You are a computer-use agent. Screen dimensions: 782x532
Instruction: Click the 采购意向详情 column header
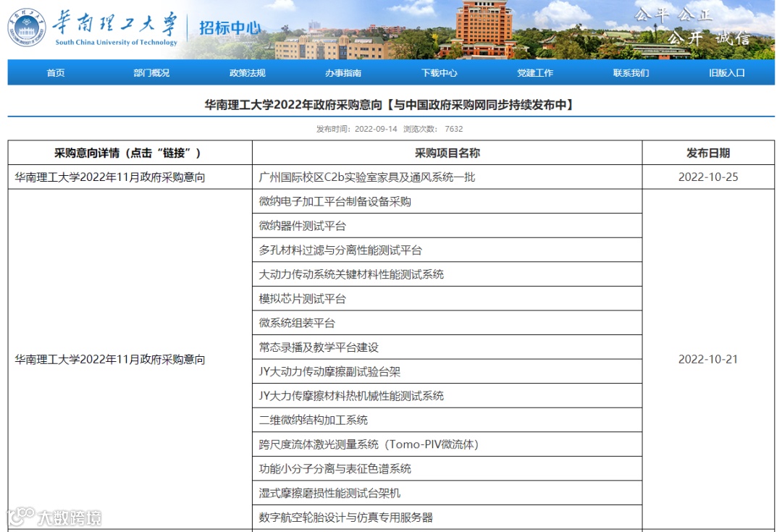pos(130,153)
